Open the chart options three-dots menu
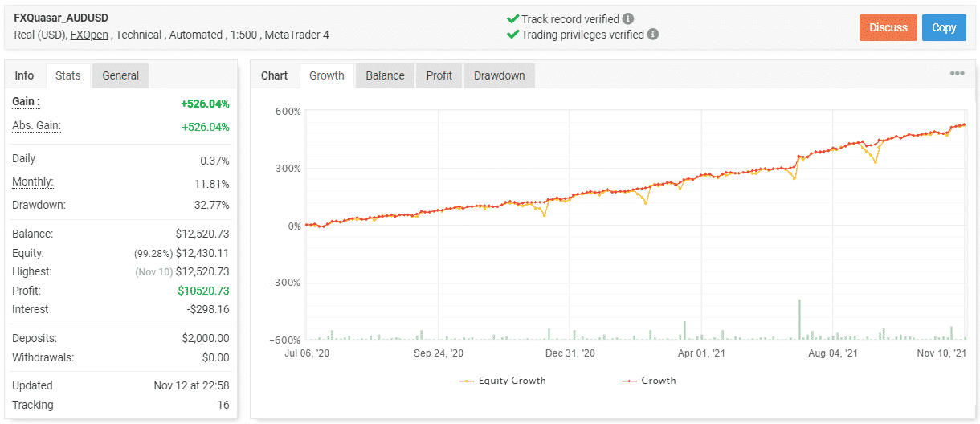Screen dimensions: 980x424 (957, 74)
